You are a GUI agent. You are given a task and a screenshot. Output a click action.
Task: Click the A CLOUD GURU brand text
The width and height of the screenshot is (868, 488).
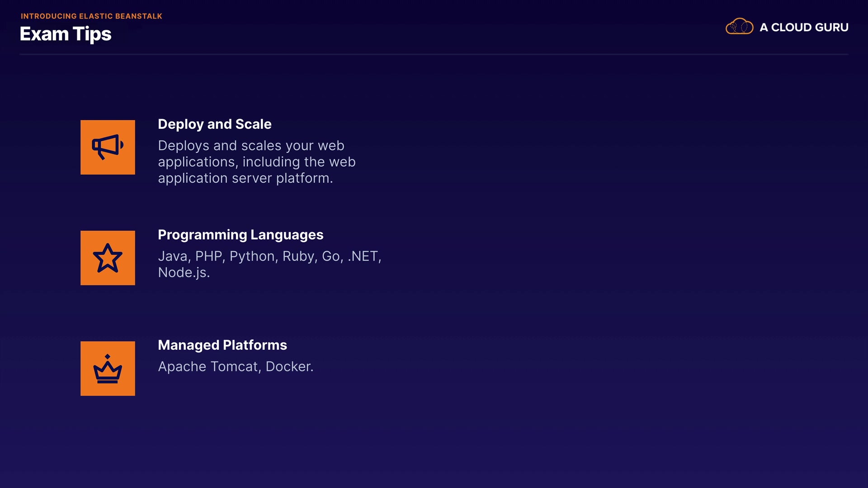pyautogui.click(x=804, y=28)
